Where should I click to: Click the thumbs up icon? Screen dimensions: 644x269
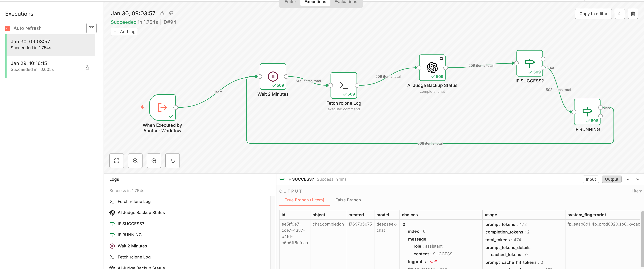(x=162, y=13)
